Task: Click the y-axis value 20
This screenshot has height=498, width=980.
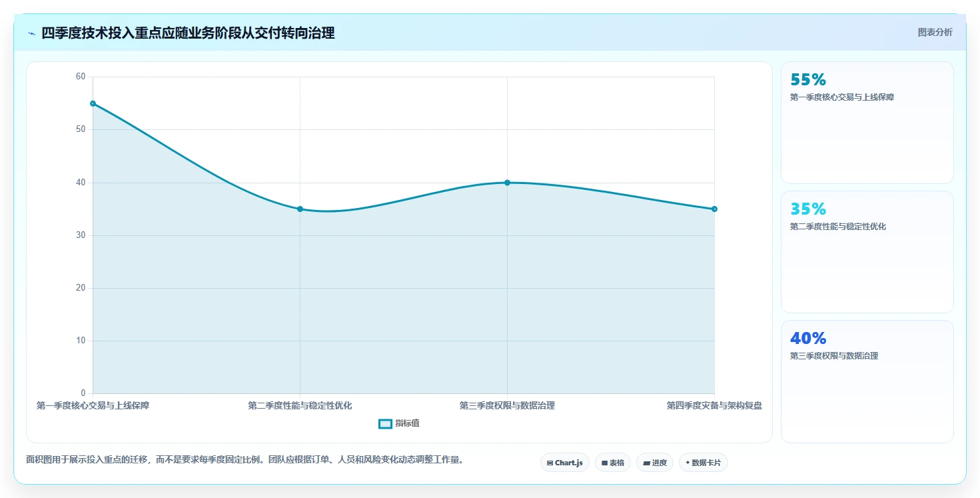Action: (x=81, y=288)
